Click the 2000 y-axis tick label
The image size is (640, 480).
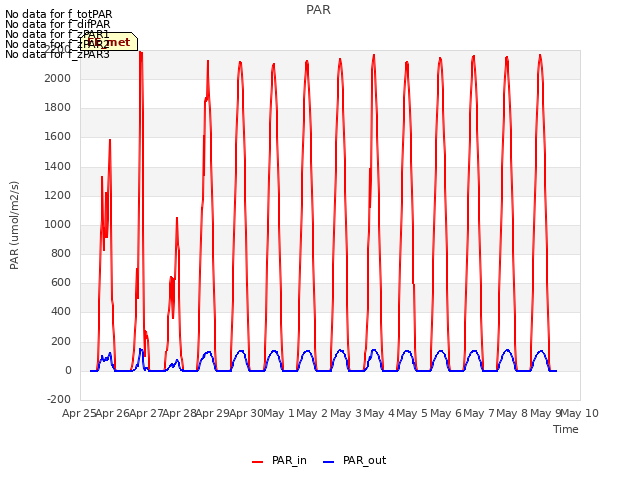pyautogui.click(x=58, y=78)
